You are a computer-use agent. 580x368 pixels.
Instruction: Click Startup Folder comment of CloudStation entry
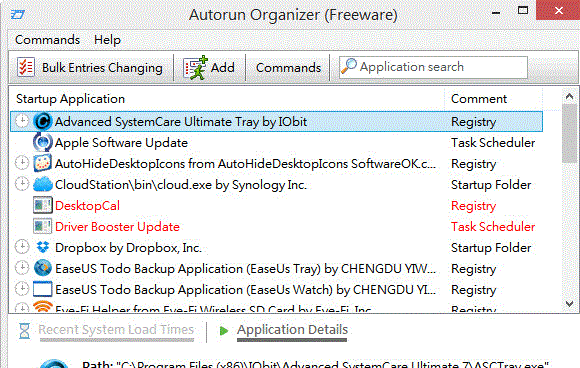tap(491, 185)
